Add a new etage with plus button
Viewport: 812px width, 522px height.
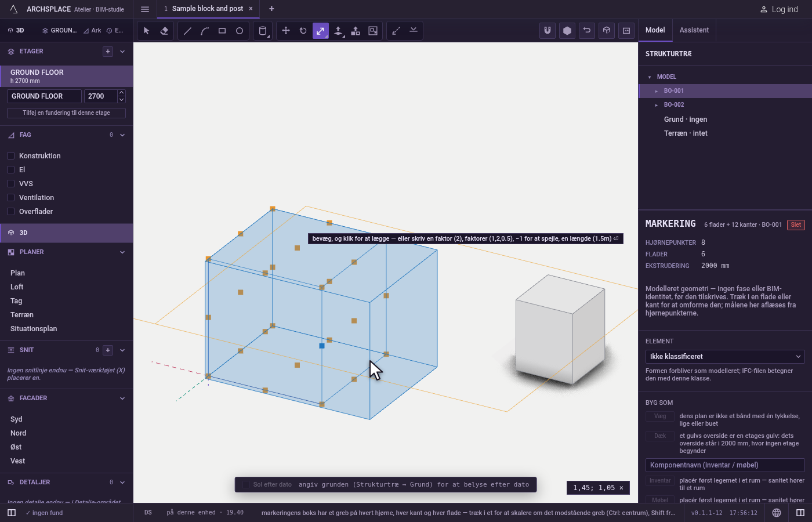tap(108, 52)
